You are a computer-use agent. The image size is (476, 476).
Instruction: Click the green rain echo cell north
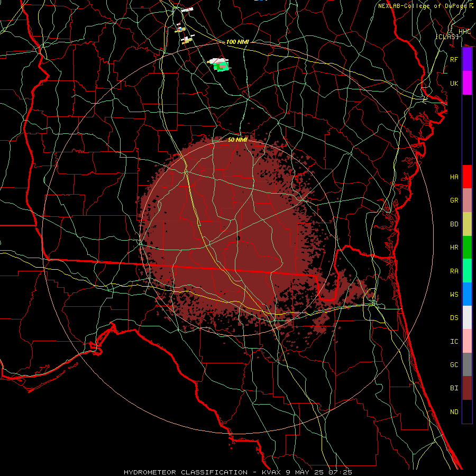(220, 65)
